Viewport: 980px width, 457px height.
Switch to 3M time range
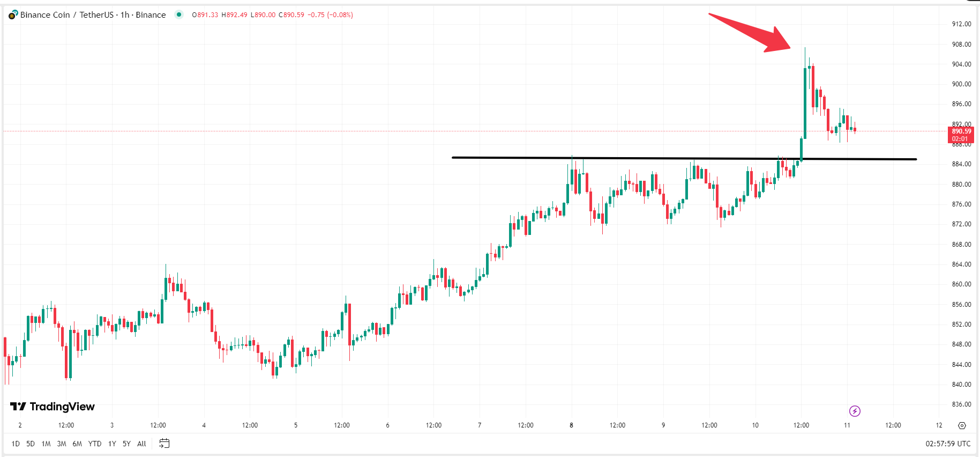click(62, 444)
